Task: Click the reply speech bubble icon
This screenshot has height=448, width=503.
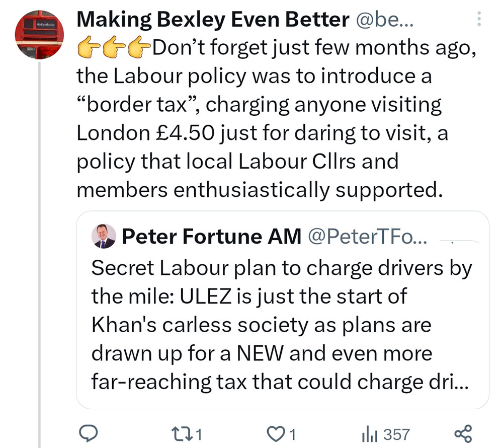Action: [x=89, y=433]
